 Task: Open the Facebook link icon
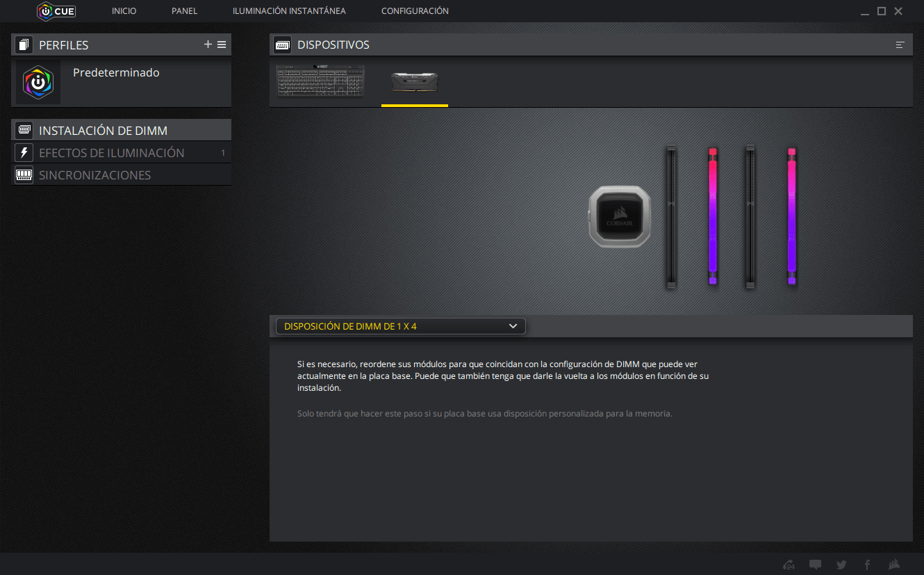867,565
